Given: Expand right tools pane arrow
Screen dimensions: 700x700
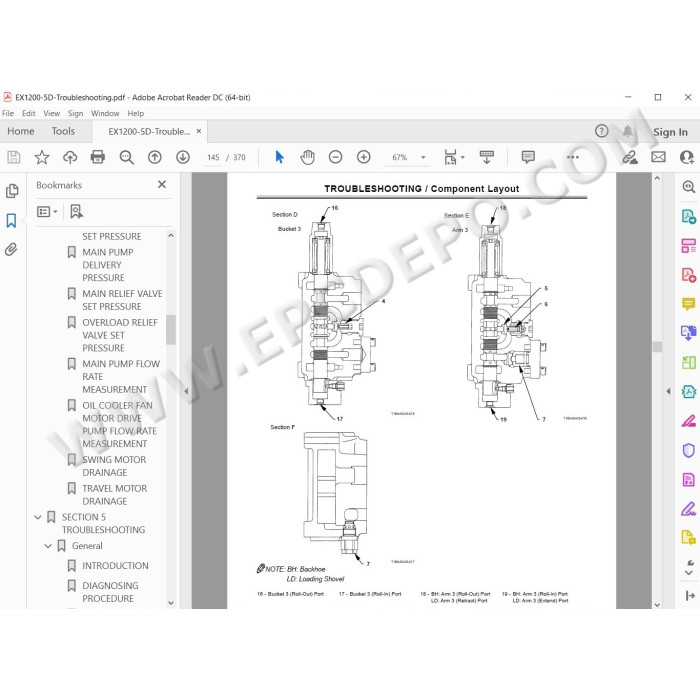Looking at the screenshot, I should [668, 391].
